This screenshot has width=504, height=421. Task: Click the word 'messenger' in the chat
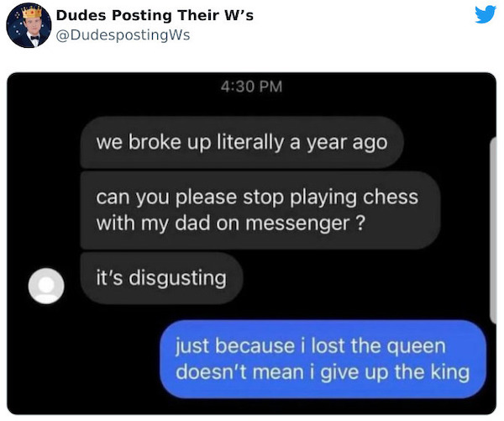(x=297, y=224)
